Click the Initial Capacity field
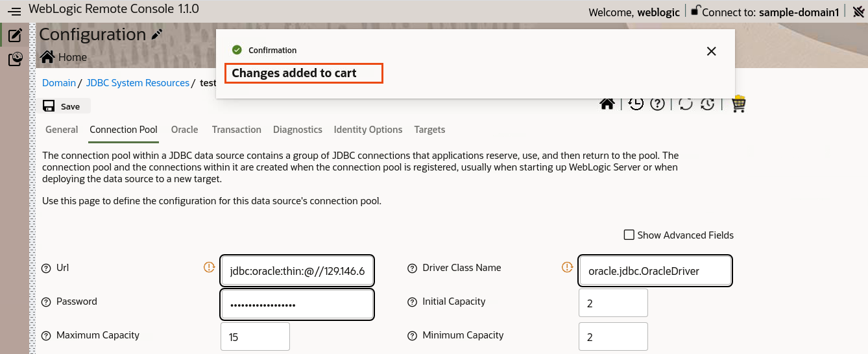 tap(613, 303)
